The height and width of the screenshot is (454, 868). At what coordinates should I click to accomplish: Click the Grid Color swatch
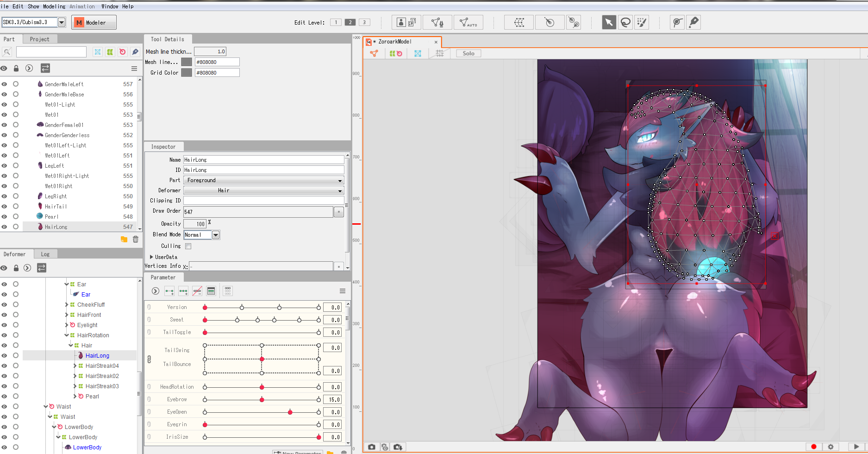tap(187, 73)
